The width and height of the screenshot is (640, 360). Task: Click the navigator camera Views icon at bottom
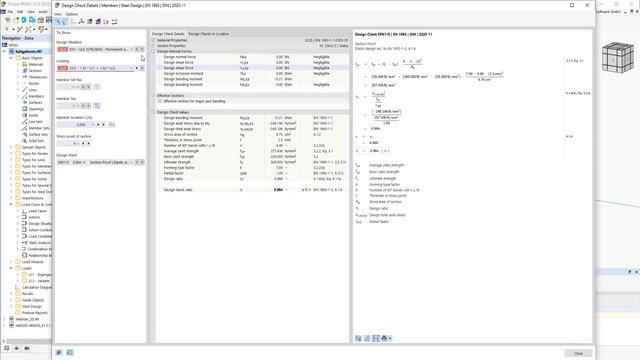[27, 348]
